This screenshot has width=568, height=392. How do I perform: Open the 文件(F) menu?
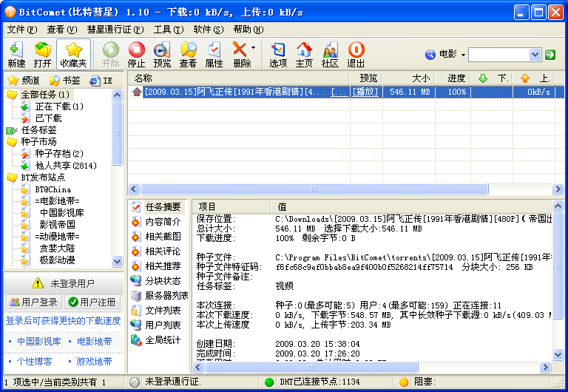click(x=22, y=30)
